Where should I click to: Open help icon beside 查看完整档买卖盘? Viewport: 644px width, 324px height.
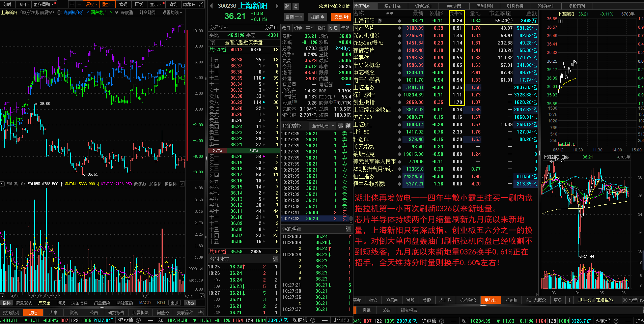coord(212,43)
